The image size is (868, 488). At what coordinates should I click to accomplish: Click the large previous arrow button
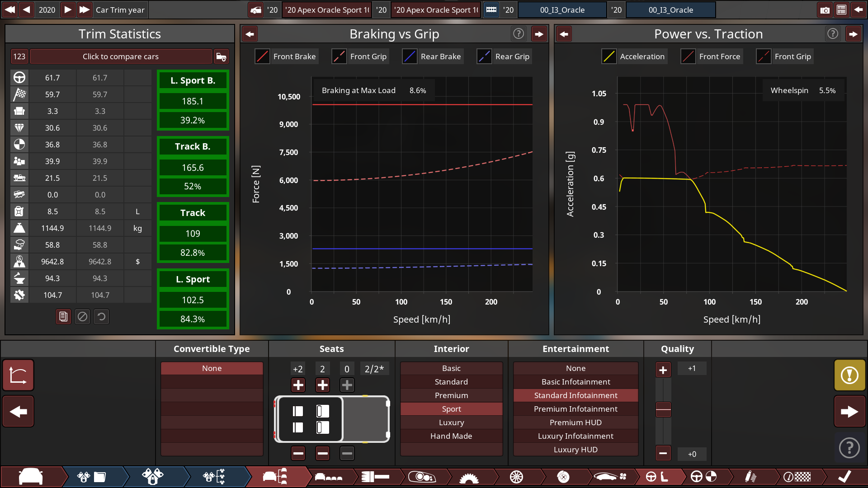tap(18, 411)
